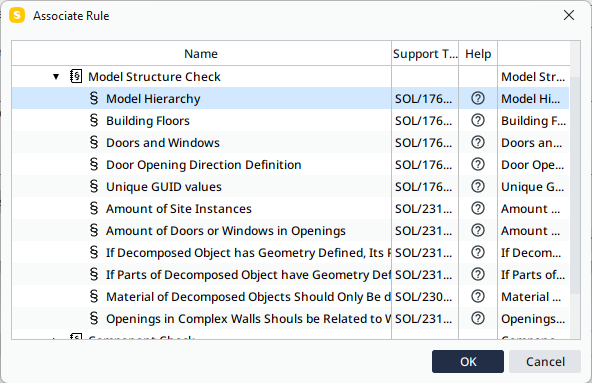Image resolution: width=592 pixels, height=383 pixels.
Task: Select the Amount of Site Instances rule
Action: click(290, 208)
